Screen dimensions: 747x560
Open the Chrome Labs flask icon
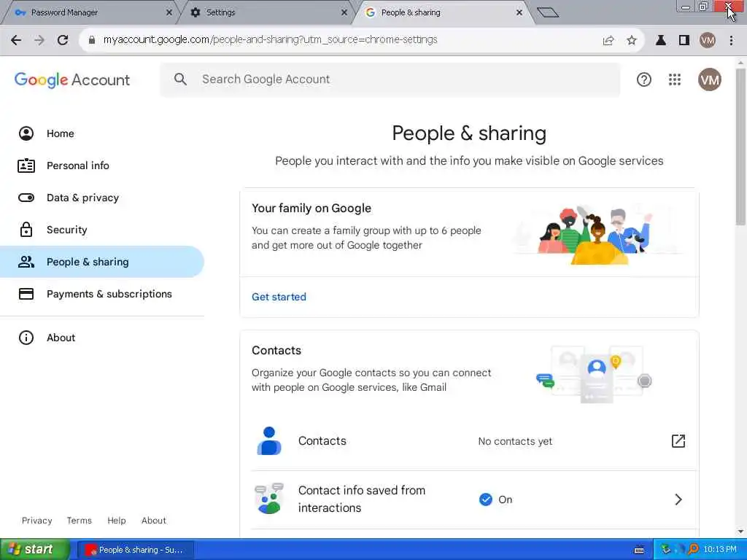point(661,41)
